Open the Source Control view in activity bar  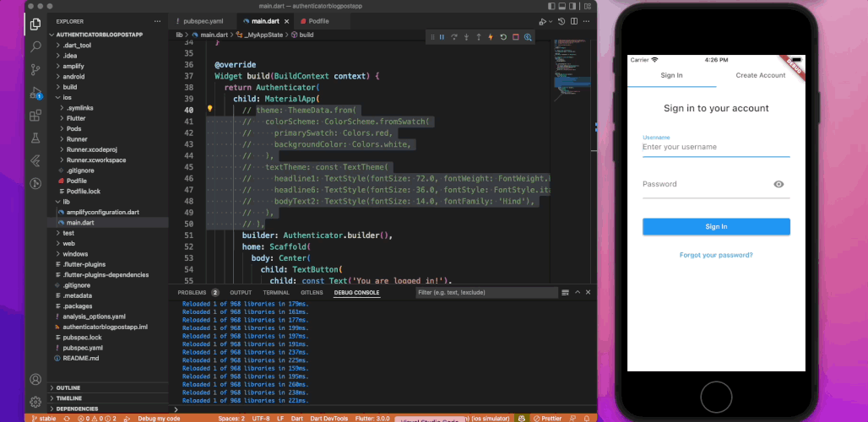click(x=35, y=70)
